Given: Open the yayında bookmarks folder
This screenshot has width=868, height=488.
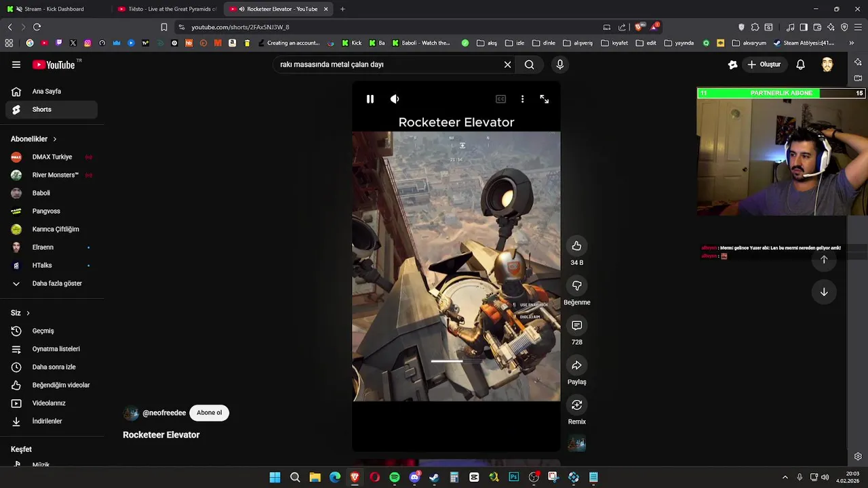Looking at the screenshot, I should coord(679,43).
